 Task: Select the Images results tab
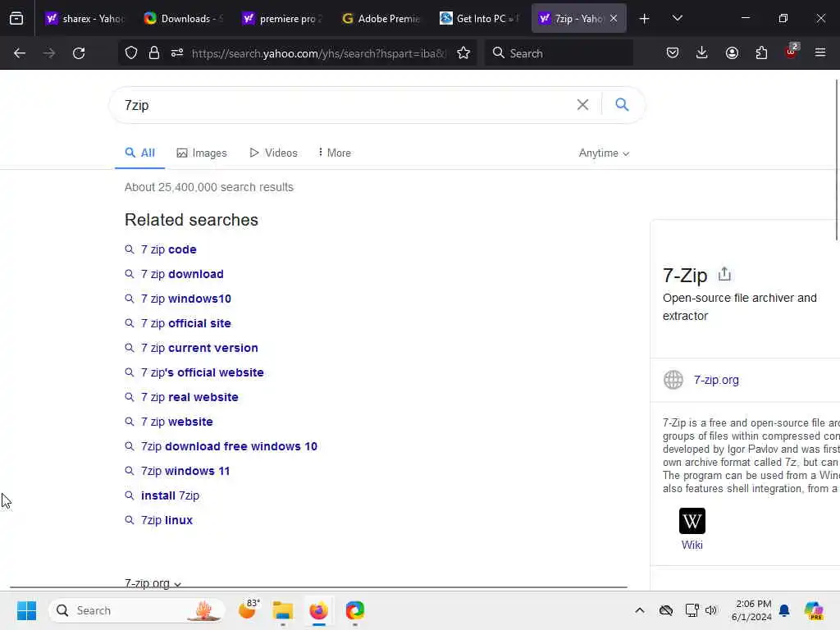202,153
